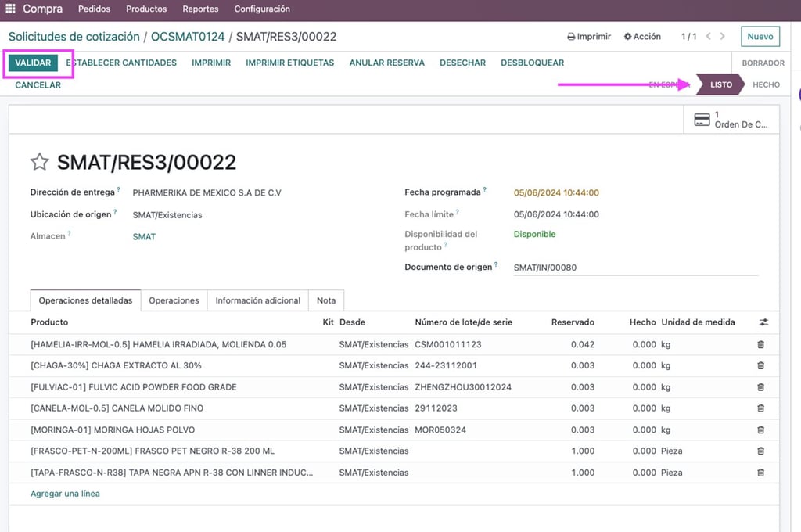Open OCSMAT0124 breadcrumb link
This screenshot has width=801, height=532.
point(188,37)
